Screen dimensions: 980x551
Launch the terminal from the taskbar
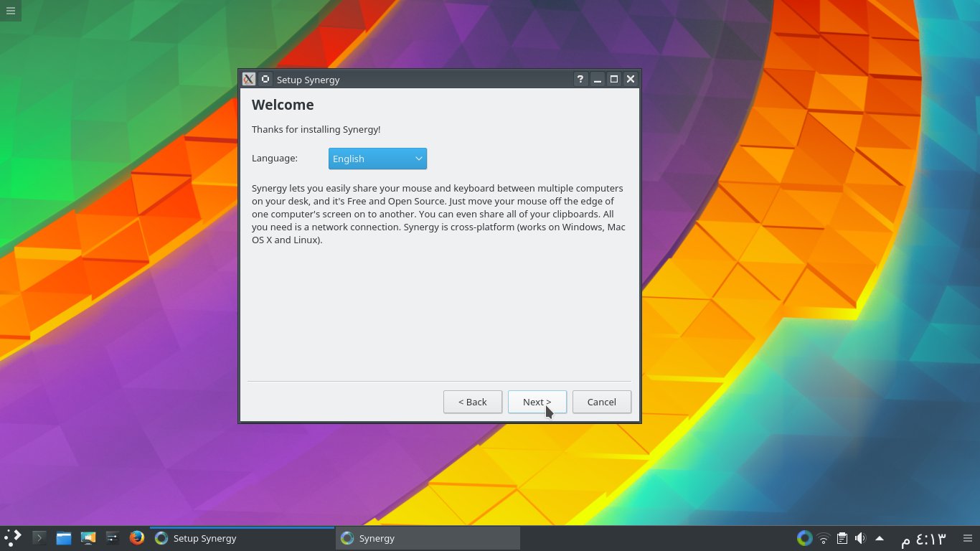(39, 537)
